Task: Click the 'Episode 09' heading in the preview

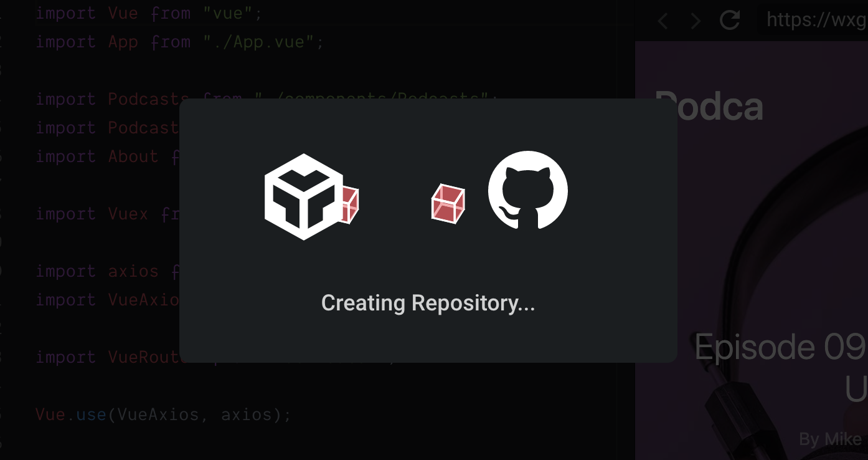Action: tap(780, 347)
